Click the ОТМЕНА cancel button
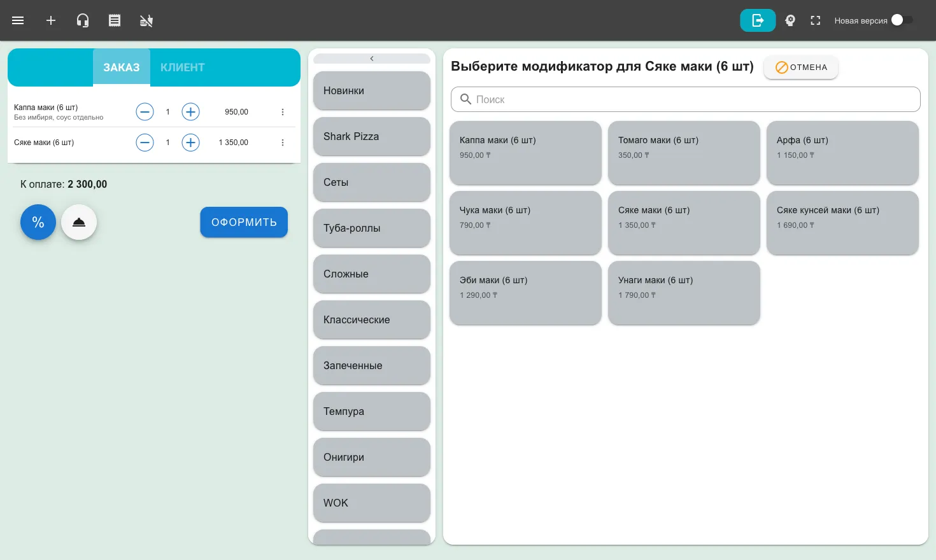Image resolution: width=936 pixels, height=560 pixels. [x=801, y=67]
